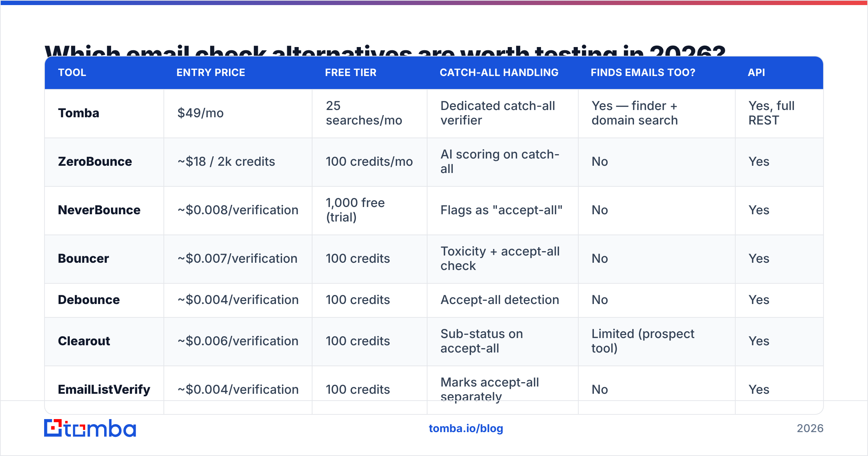Click Debounce's ~$0.004/verification price
The height and width of the screenshot is (456, 868).
(x=238, y=300)
